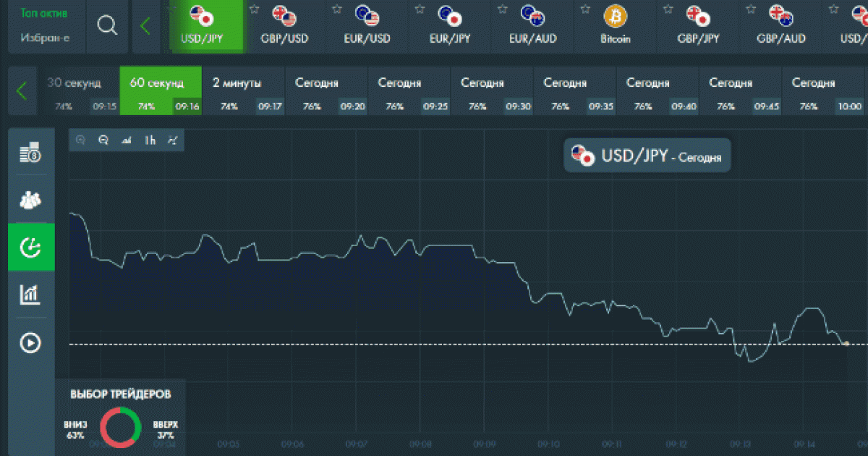
Task: Click the USD/JPY flag icon in asset bar
Action: point(201,15)
